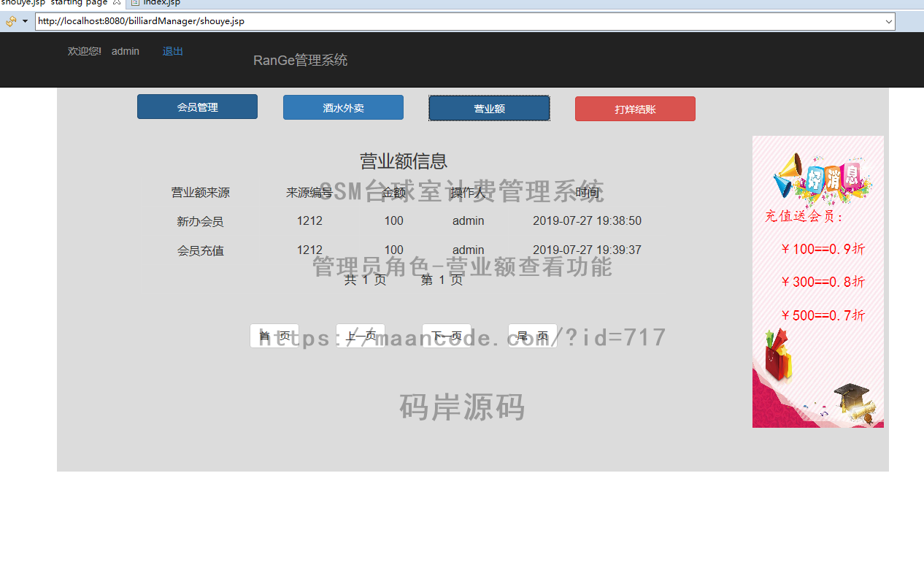
Task: Click the index.jsp tab file icon
Action: tap(134, 3)
